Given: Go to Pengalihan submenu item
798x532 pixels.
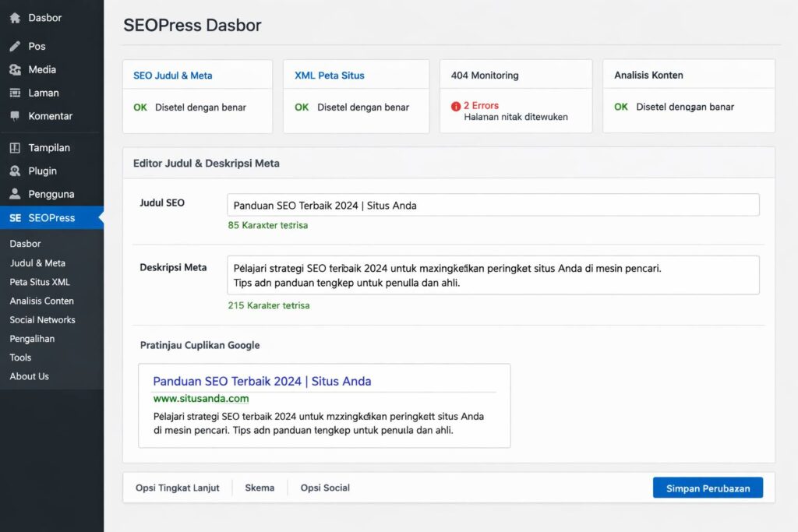Looking at the screenshot, I should (32, 339).
